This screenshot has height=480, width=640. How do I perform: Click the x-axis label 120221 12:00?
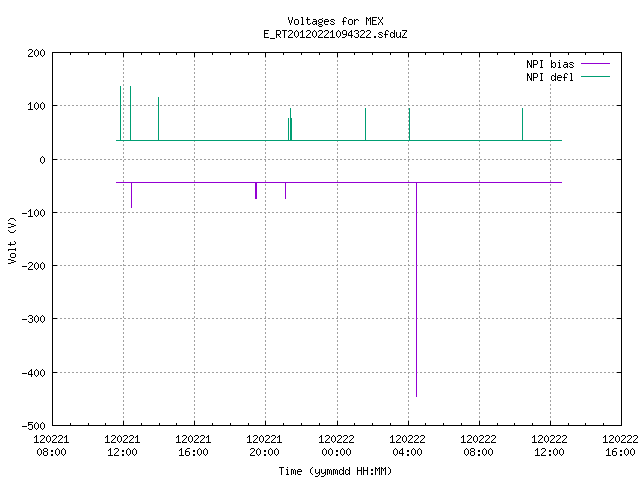coord(122,446)
